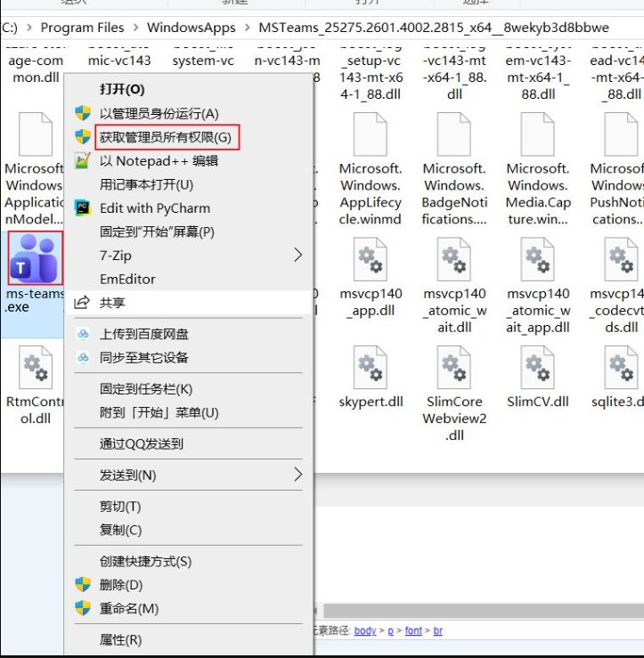The image size is (644, 658).
Task: Select the skypert.dll file icon
Action: tap(371, 367)
